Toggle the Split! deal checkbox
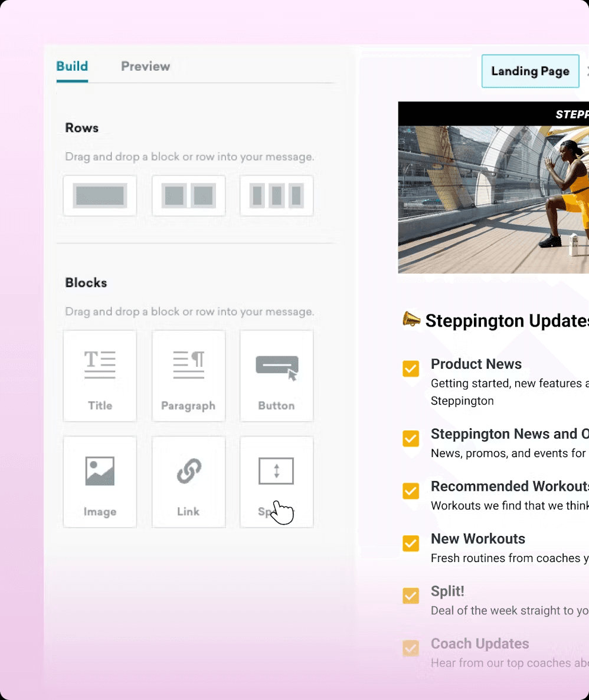Screen dimensions: 589x700 coord(410,596)
